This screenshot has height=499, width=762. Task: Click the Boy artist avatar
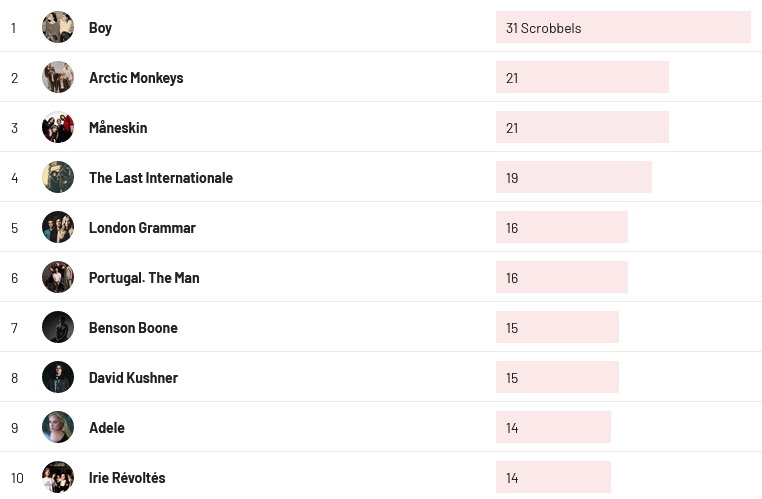coord(58,27)
